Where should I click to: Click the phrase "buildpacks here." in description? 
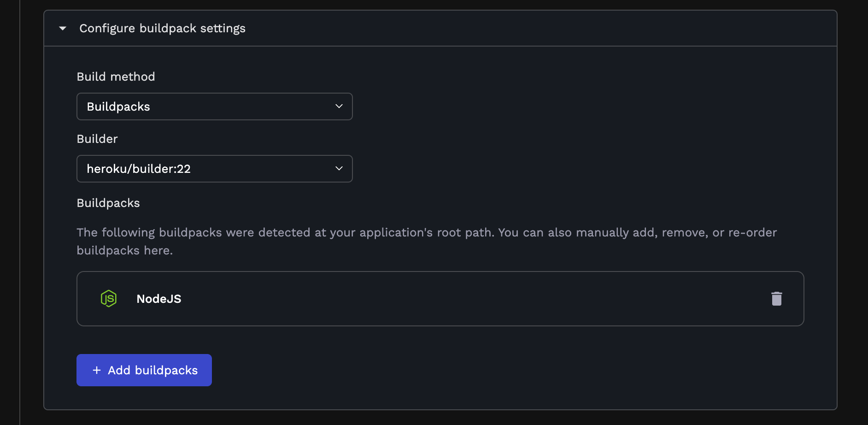124,250
